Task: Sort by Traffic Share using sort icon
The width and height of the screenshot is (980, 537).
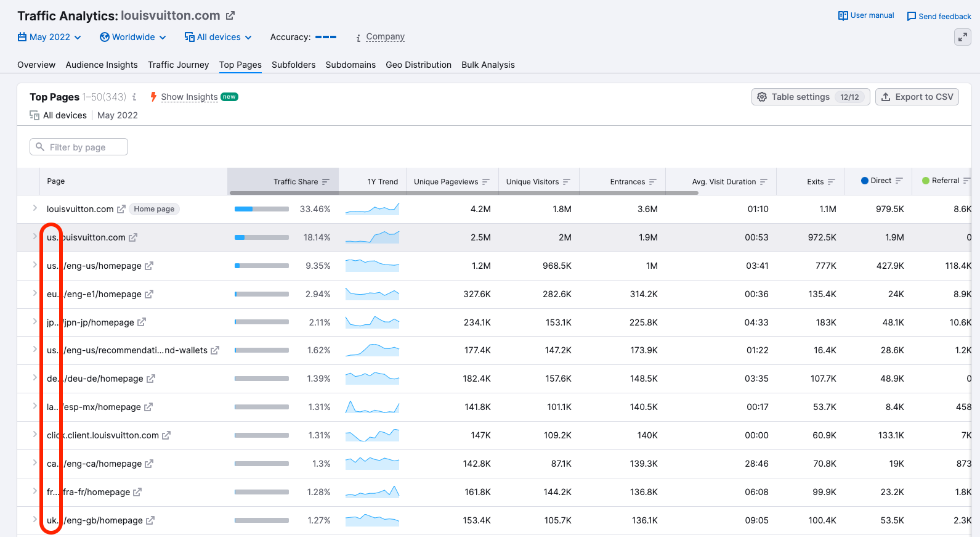Action: click(326, 182)
